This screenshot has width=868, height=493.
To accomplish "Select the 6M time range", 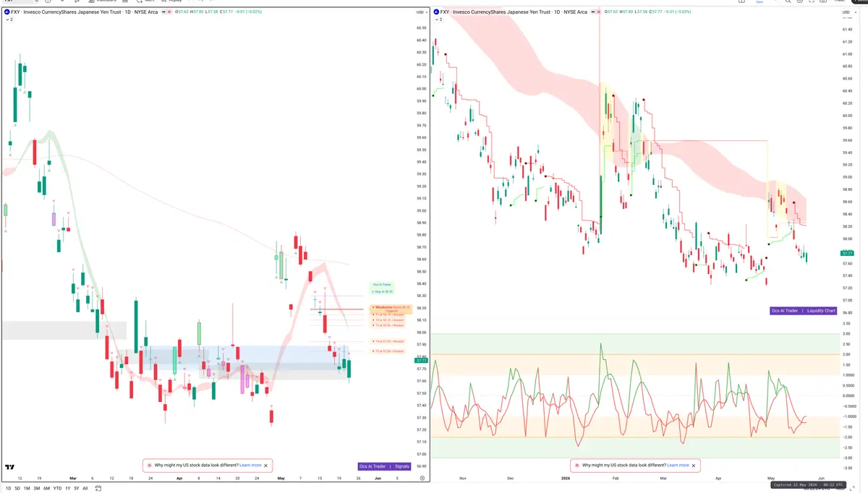I will [46, 489].
